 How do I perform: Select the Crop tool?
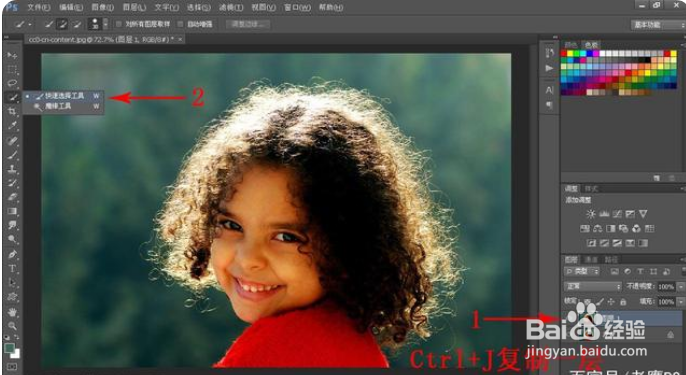click(12, 112)
